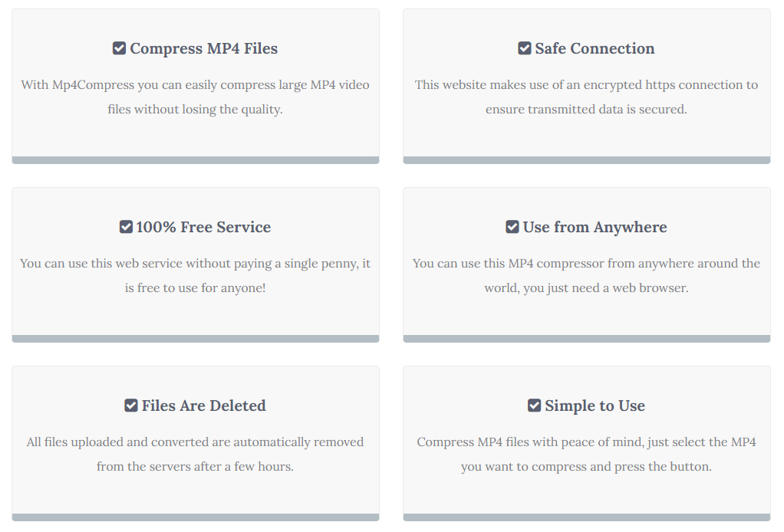Click the Simple to Use heading
Viewport: 784px width, 532px height.
(x=595, y=406)
